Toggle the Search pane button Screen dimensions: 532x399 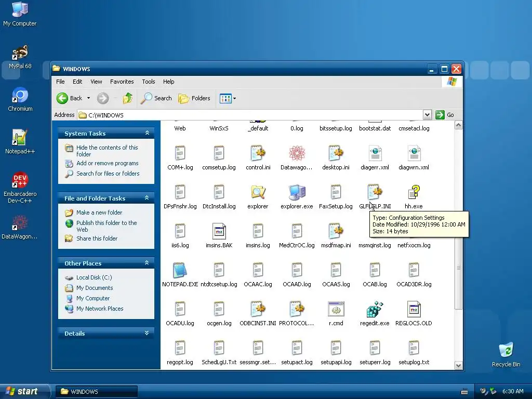156,98
